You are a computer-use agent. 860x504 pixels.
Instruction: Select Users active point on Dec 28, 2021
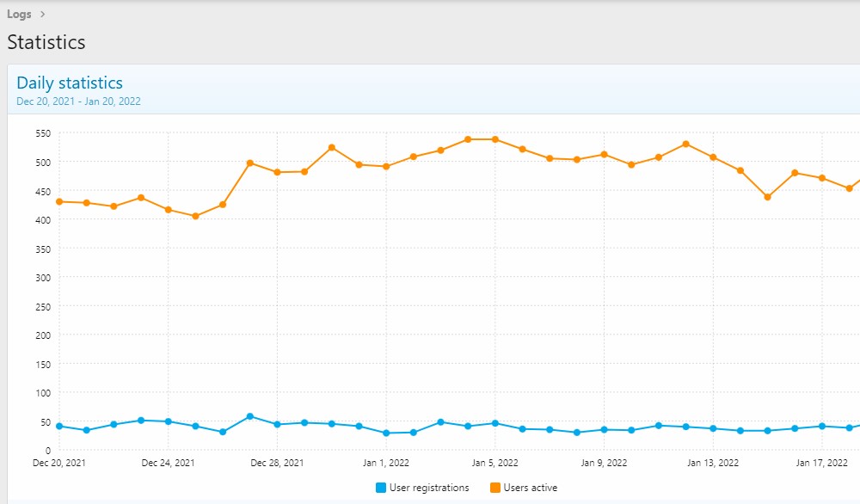[277, 172]
